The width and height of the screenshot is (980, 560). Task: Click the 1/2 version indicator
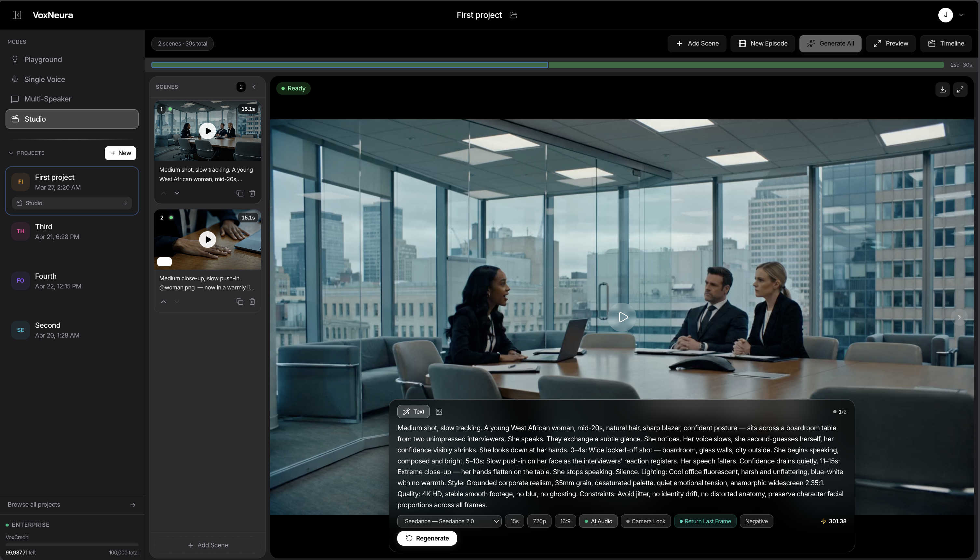[x=839, y=411]
